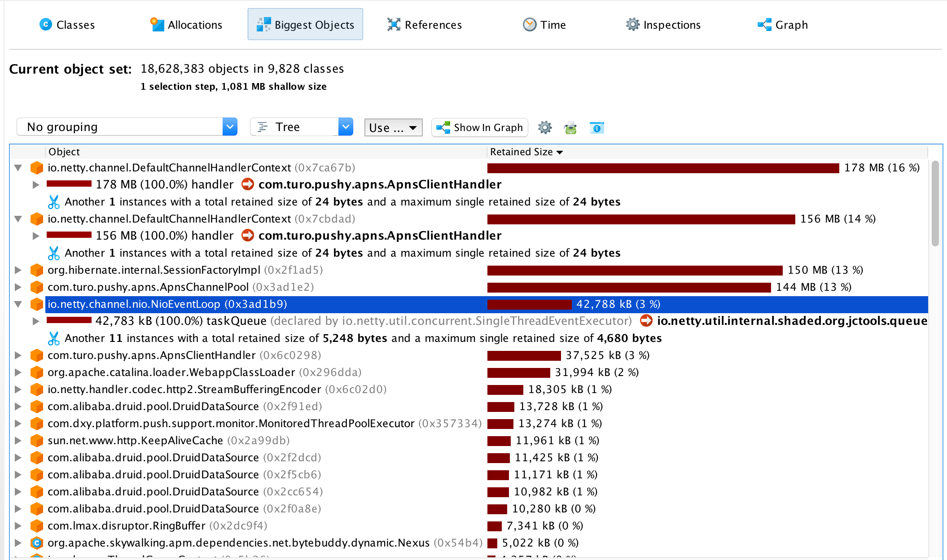Expand the ApnsChannelPool tree node
The width and height of the screenshot is (947, 560).
18,287
